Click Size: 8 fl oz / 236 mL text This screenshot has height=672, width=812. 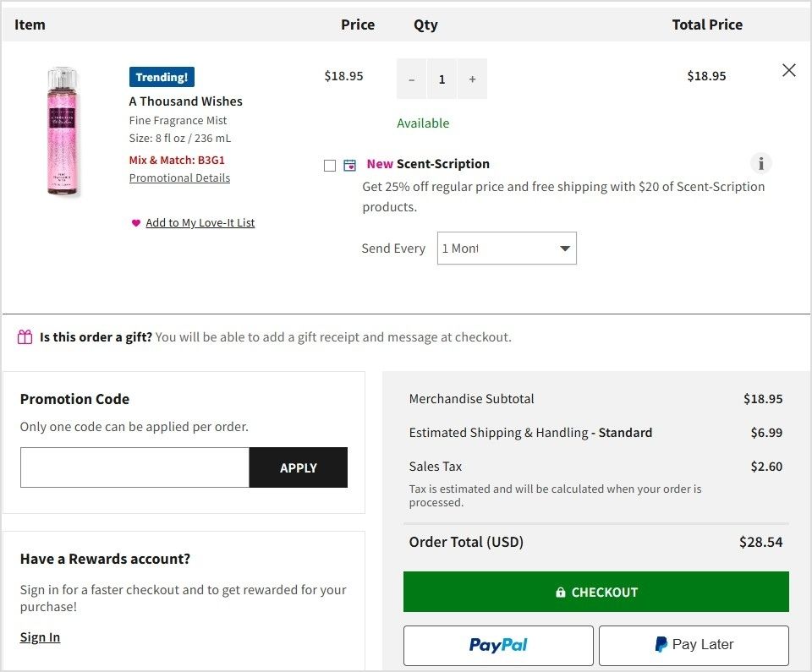point(180,139)
